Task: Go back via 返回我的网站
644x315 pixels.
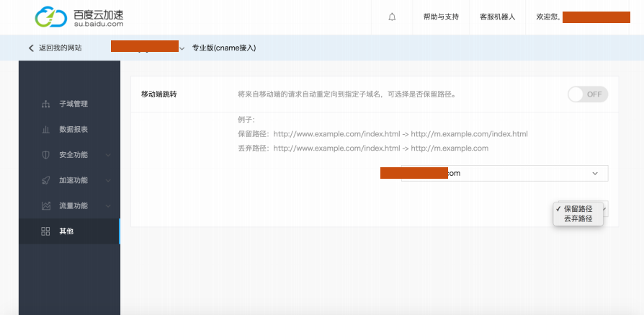Action: point(55,48)
